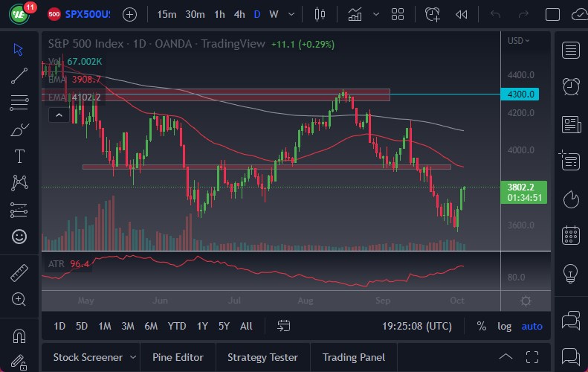This screenshot has width=588, height=372.
Task: Open the watchlist panel icon
Action: coord(571,50)
